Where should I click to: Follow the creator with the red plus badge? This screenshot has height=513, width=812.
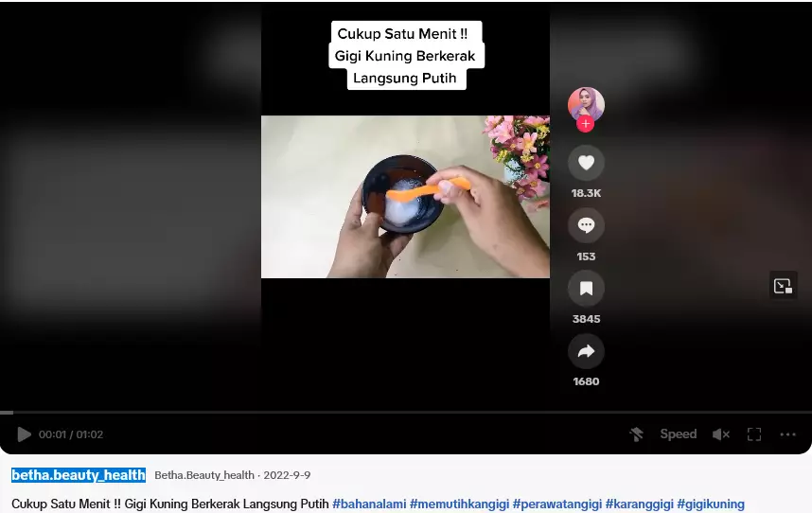point(586,124)
